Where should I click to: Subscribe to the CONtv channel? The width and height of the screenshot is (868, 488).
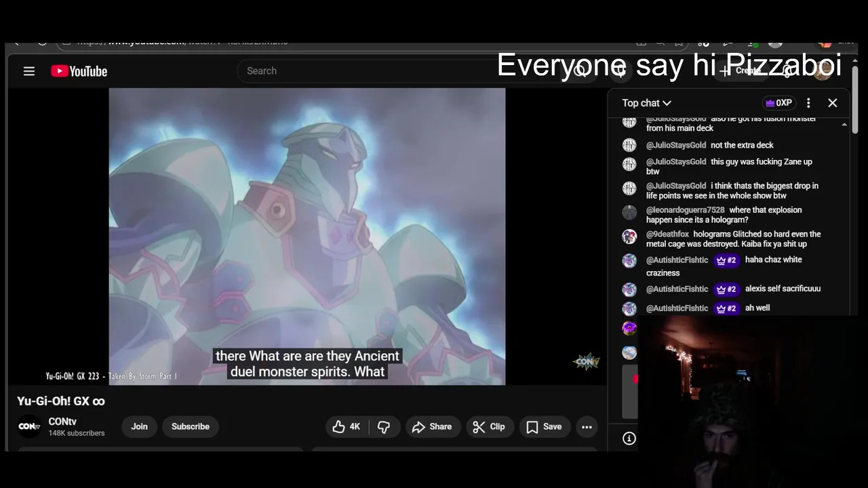coord(191,426)
